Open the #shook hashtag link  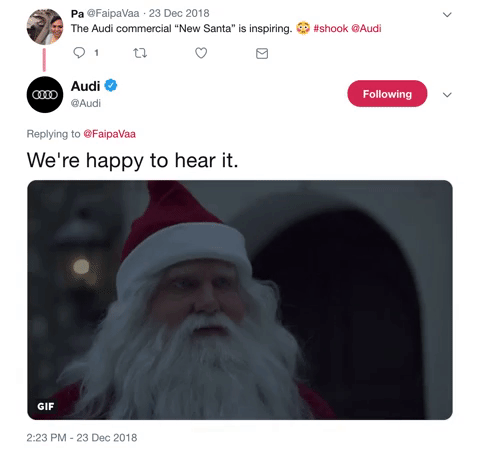click(x=331, y=29)
